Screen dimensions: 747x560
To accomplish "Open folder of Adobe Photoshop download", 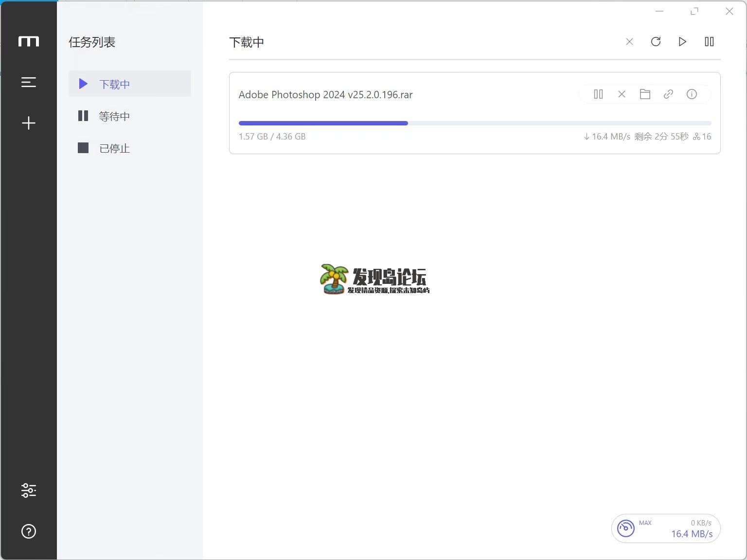I will pos(645,94).
